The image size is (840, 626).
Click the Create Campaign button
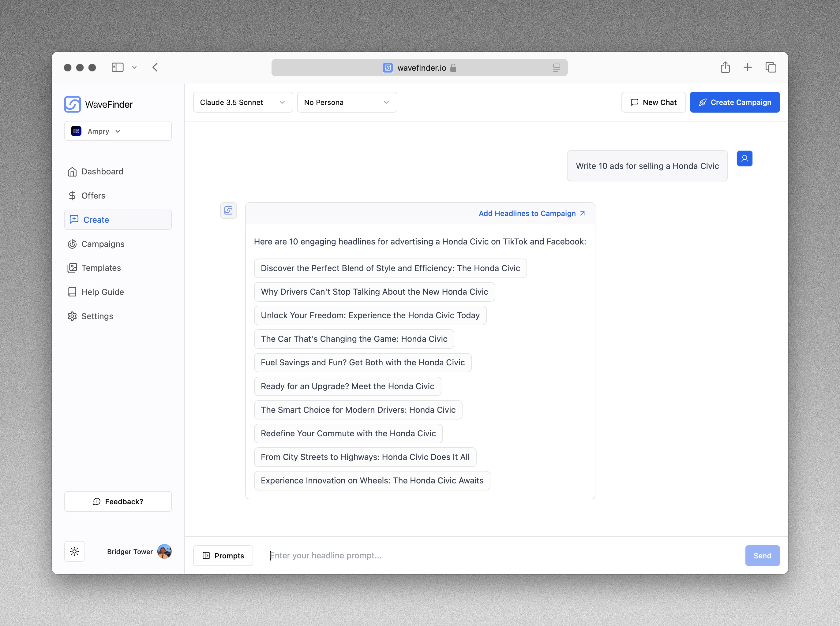coord(734,102)
